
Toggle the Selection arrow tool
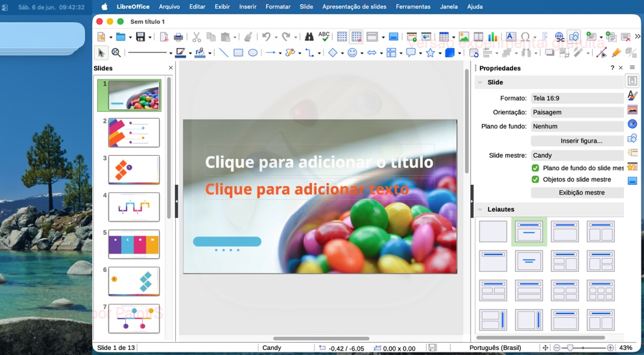coord(101,53)
